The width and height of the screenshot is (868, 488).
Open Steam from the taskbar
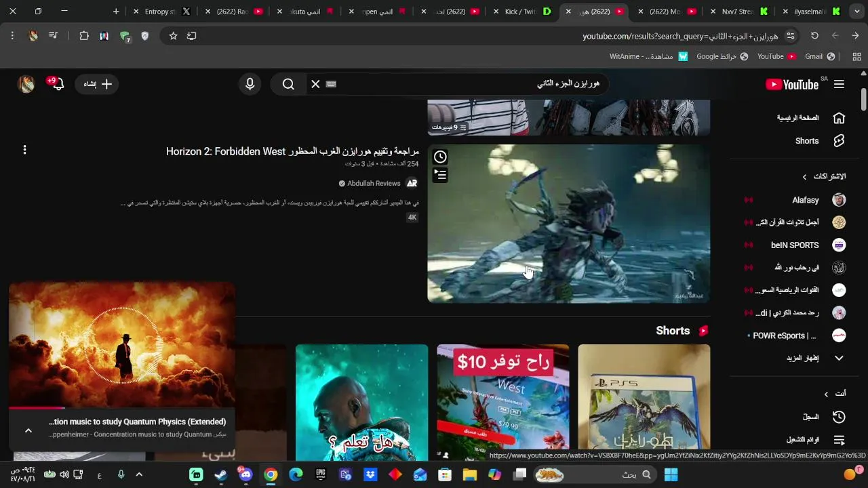tap(221, 475)
